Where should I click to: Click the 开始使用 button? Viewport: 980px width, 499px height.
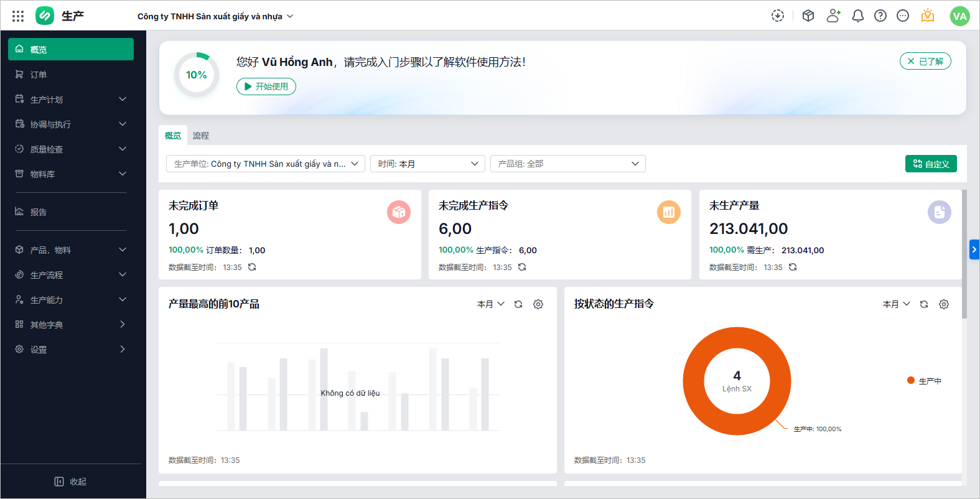pos(266,86)
